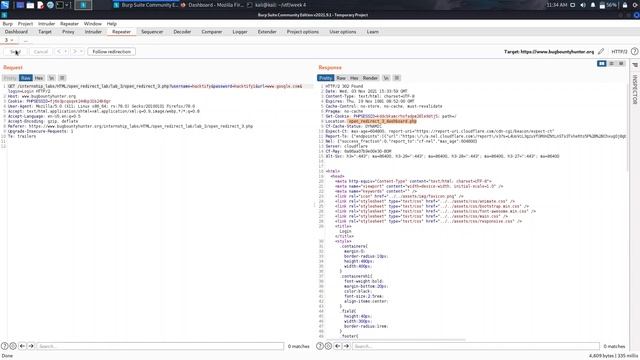Switch to Comparer tab
This screenshot has height=360, width=640.
pos(211,32)
